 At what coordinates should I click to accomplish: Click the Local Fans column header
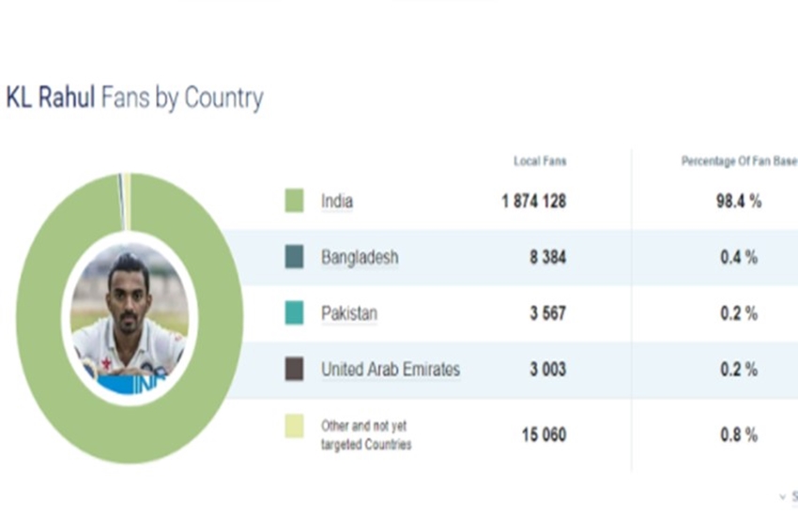click(540, 161)
